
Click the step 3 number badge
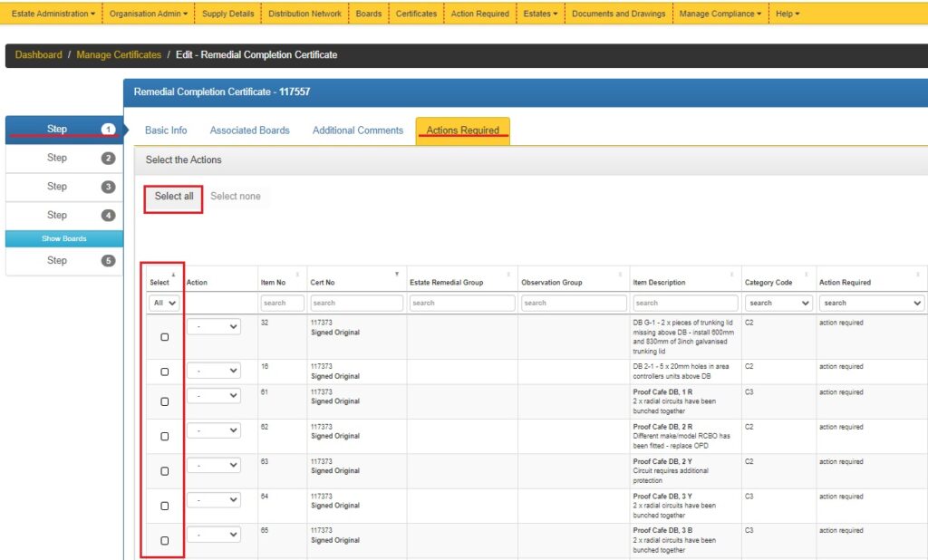(x=108, y=187)
